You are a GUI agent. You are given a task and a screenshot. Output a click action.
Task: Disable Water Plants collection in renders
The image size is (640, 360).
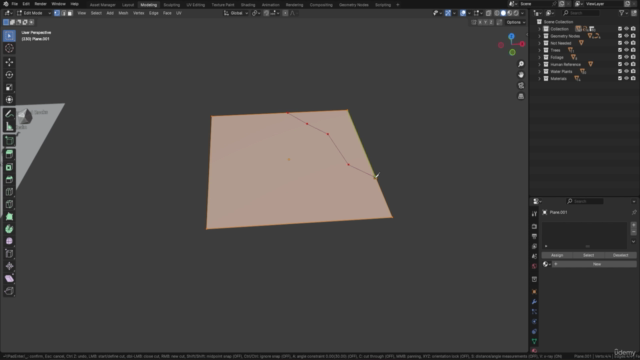633,71
